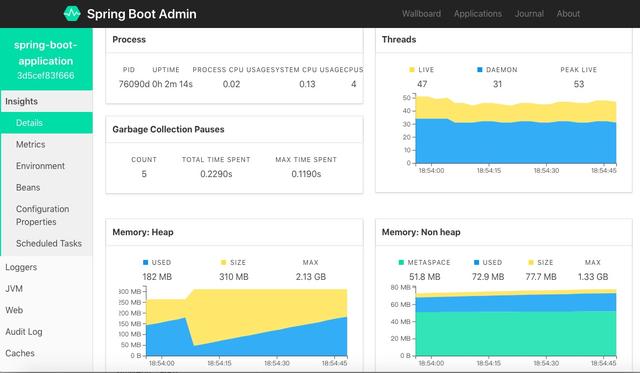
Task: Click the yellow LIVE threads legend swatch
Action: tap(412, 70)
